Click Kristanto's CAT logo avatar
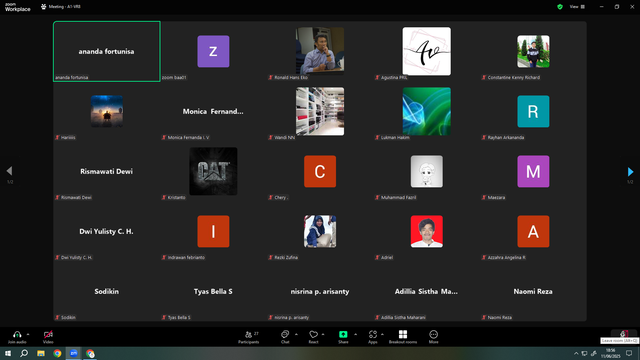640x360 pixels. click(x=213, y=171)
